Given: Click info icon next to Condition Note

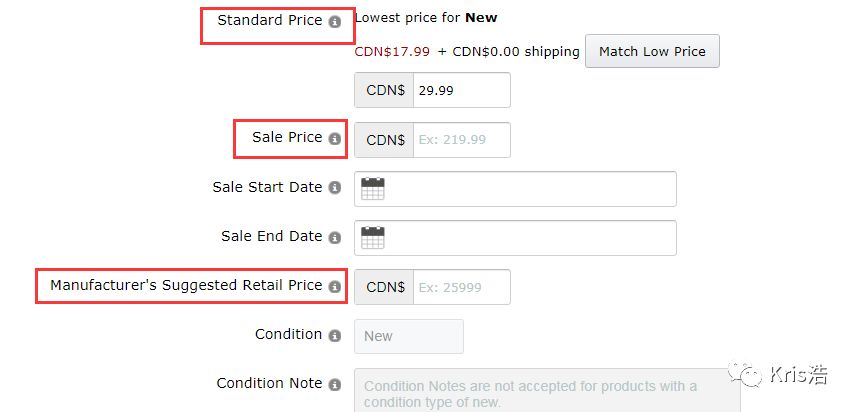Looking at the screenshot, I should [335, 385].
